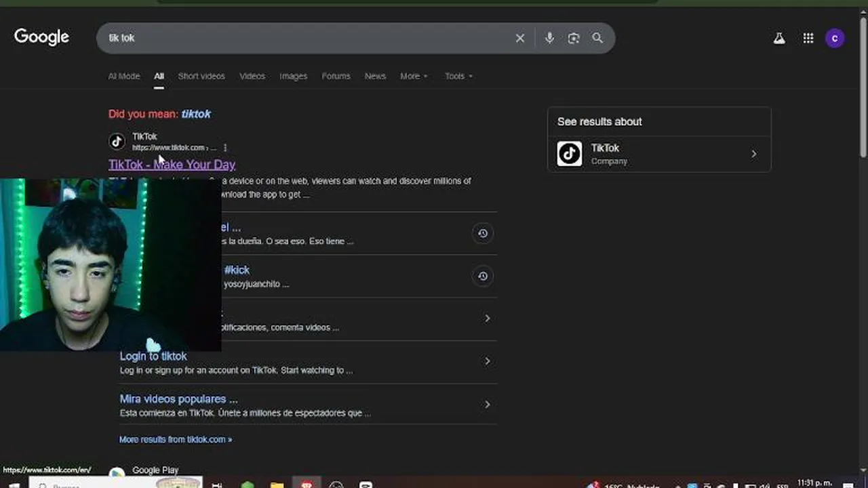Click the suggested spelling tiktok

click(196, 114)
